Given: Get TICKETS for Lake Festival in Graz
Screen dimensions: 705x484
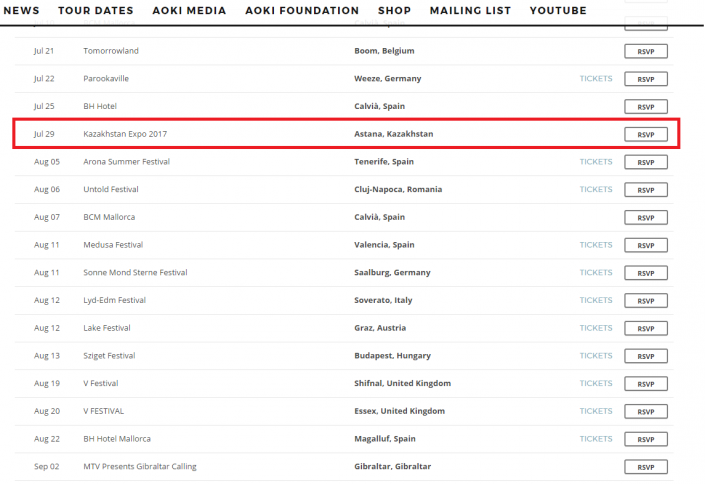Looking at the screenshot, I should (596, 328).
